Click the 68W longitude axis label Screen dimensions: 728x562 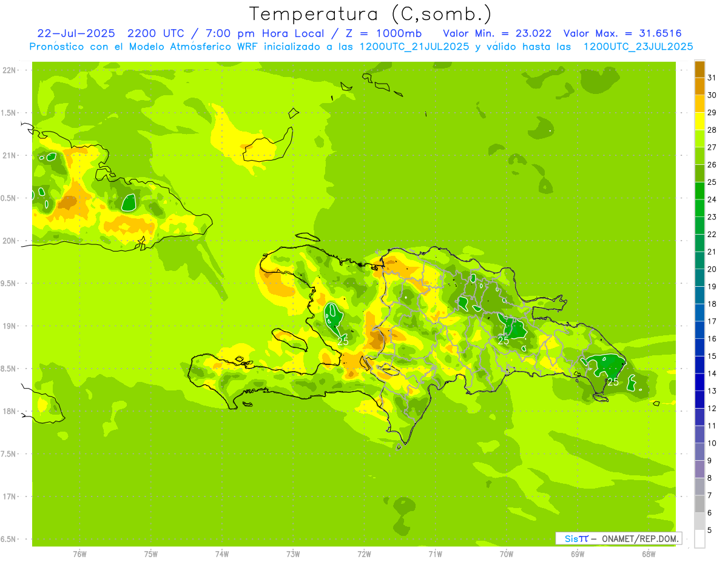(x=649, y=554)
